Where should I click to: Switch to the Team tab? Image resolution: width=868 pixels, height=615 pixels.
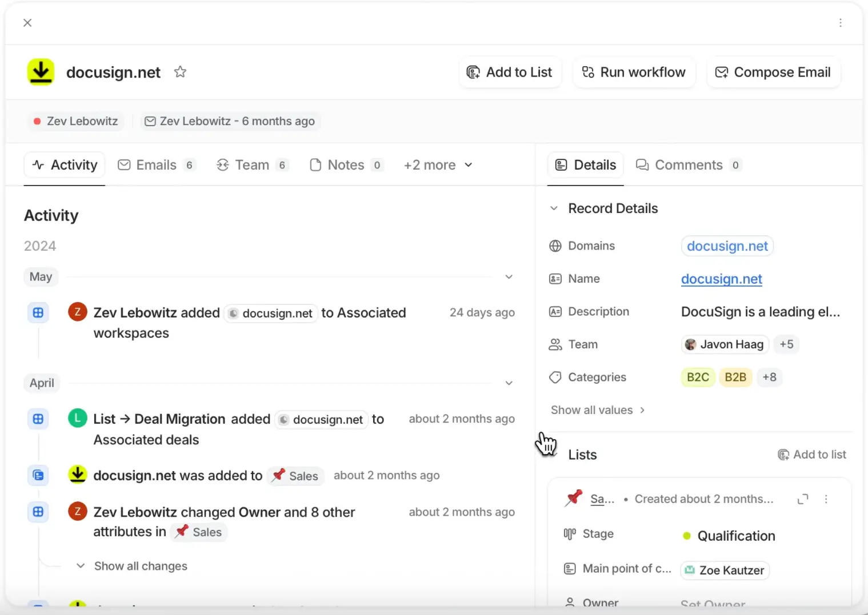(x=251, y=165)
